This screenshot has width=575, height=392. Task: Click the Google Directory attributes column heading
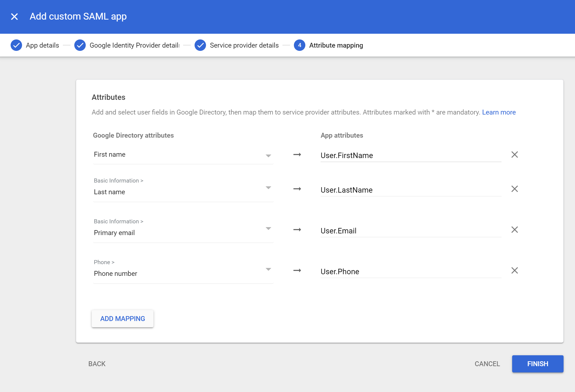tap(133, 135)
